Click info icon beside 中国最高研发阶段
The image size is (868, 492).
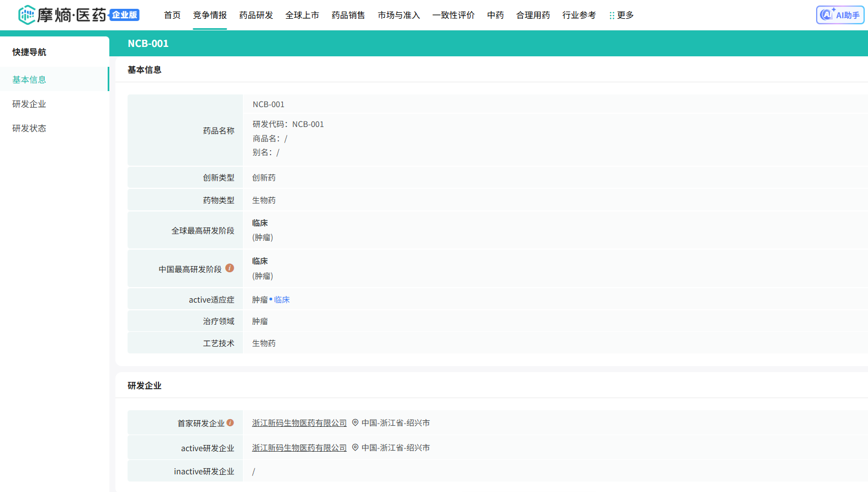(x=230, y=268)
